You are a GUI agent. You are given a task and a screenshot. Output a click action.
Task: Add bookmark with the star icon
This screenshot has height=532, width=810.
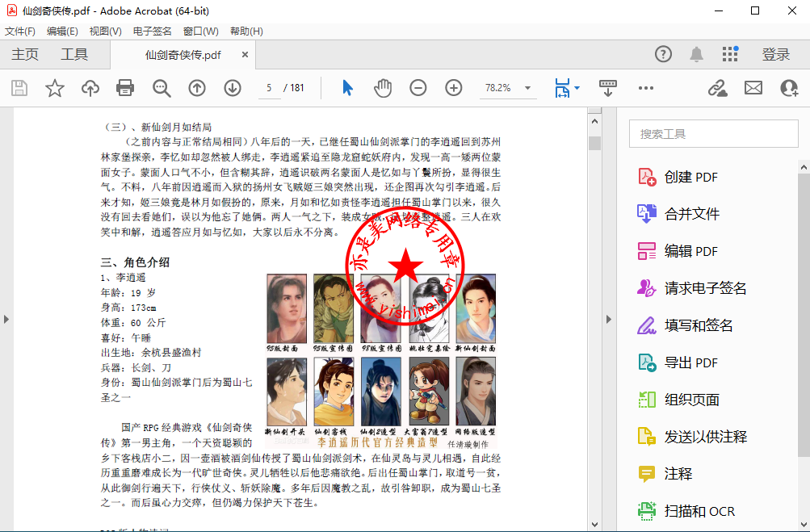(54, 88)
